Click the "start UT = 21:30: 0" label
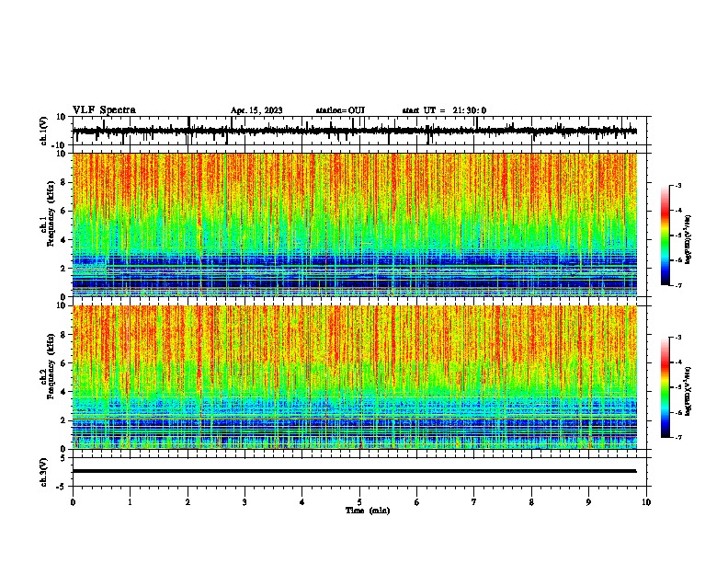 [x=444, y=110]
